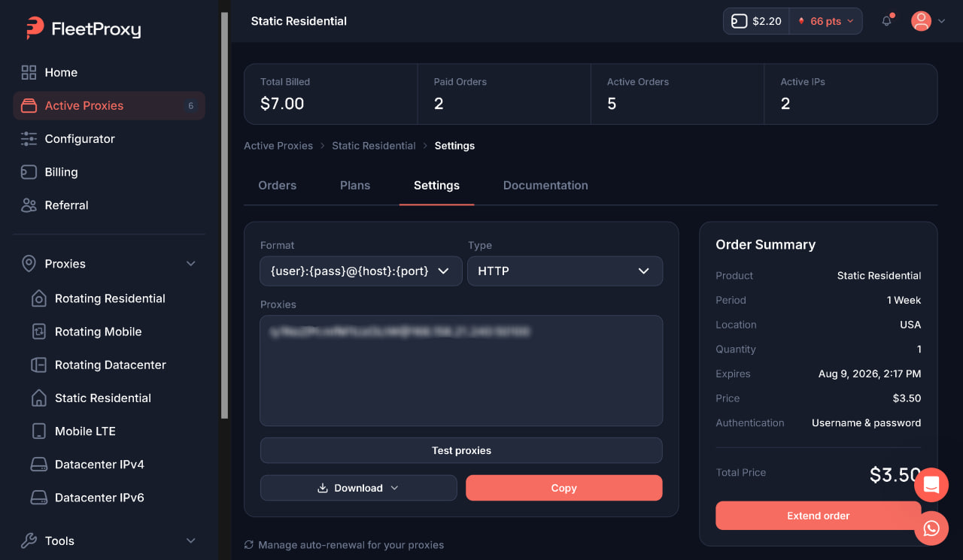The width and height of the screenshot is (963, 560).
Task: Click the Billing wallet icon
Action: [29, 172]
